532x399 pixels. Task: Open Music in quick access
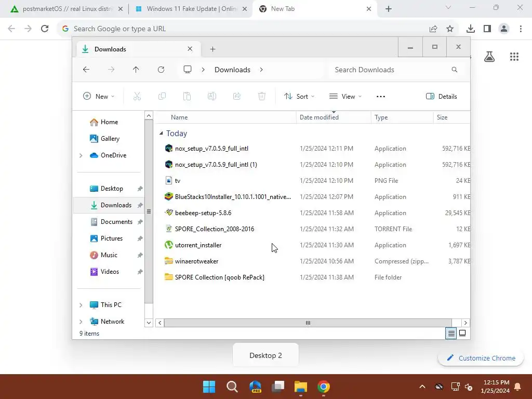click(x=109, y=255)
